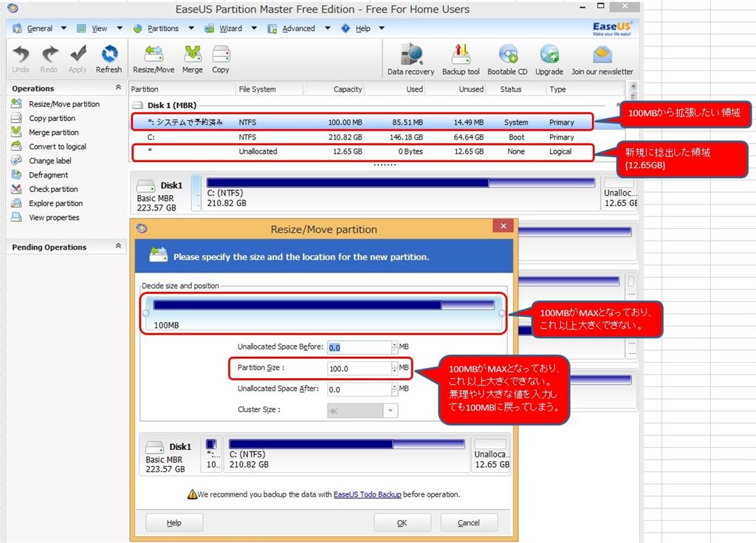Image resolution: width=756 pixels, height=543 pixels.
Task: Click Unallocated Space After field
Action: coord(360,389)
